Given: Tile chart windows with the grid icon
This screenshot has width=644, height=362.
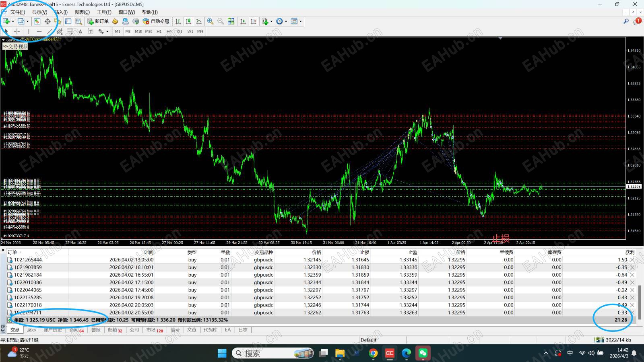Looking at the screenshot, I should 231,21.
